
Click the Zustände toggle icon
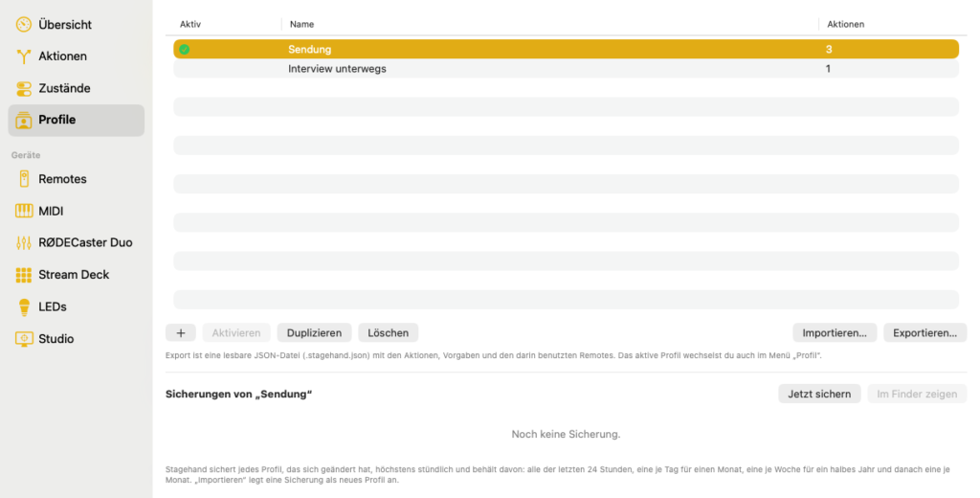click(x=24, y=88)
